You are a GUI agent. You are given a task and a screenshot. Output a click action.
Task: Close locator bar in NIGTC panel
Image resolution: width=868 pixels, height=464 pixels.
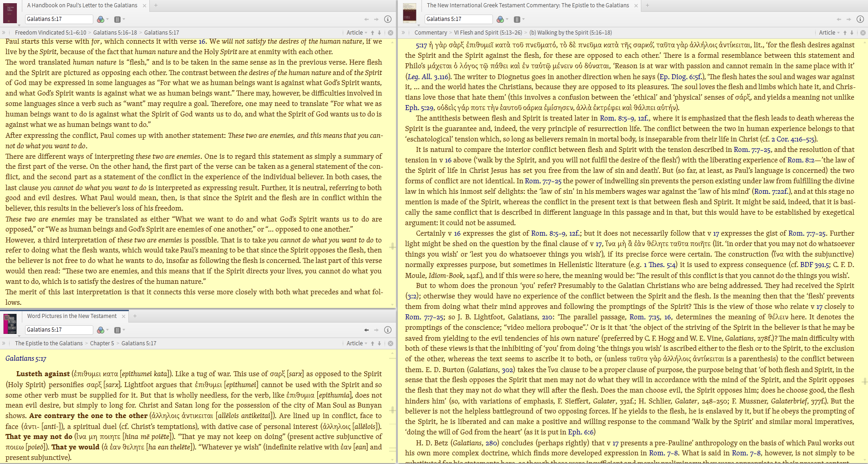[x=863, y=33]
